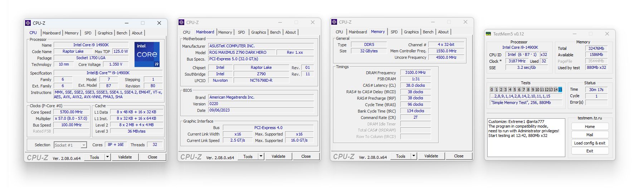Screen dimensions: 644x190
Task: Select Memory tab in the Mainboard window
Action: click(225, 32)
